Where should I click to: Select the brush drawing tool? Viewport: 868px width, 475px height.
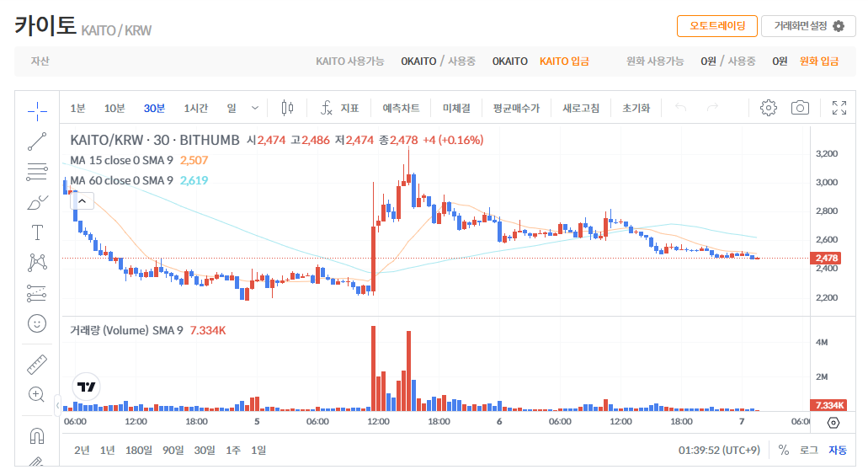[x=37, y=203]
